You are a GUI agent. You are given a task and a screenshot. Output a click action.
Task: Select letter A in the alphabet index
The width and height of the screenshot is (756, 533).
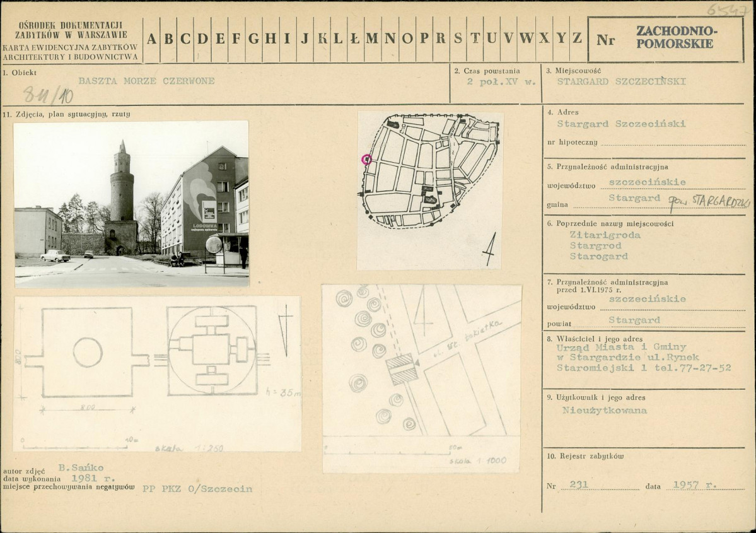tap(152, 39)
